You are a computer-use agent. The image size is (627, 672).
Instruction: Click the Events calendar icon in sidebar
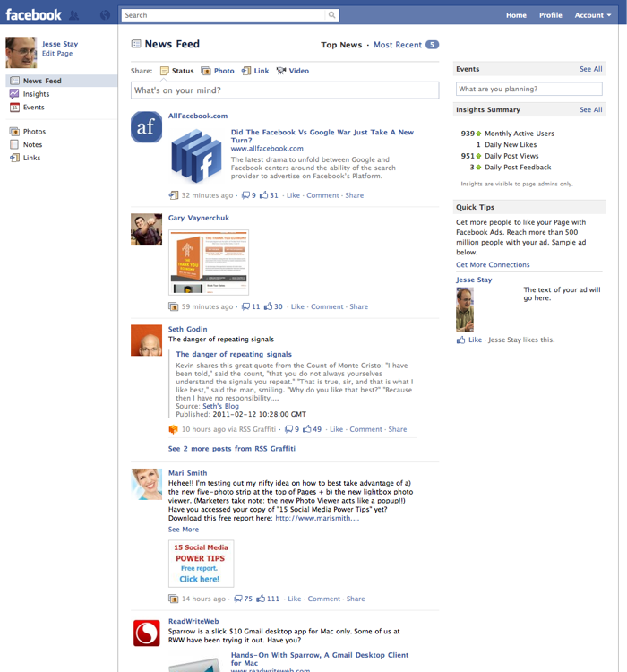click(x=14, y=108)
